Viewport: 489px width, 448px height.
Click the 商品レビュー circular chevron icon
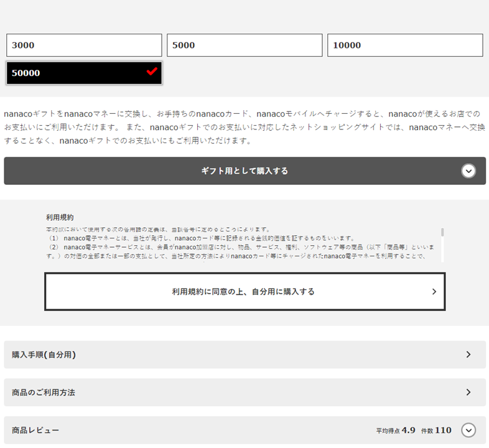(x=468, y=430)
